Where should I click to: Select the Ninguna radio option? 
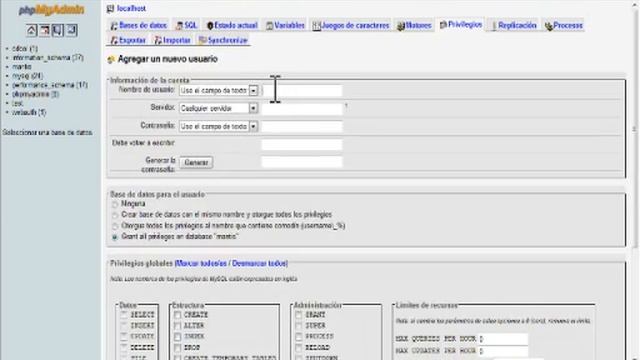coord(115,204)
